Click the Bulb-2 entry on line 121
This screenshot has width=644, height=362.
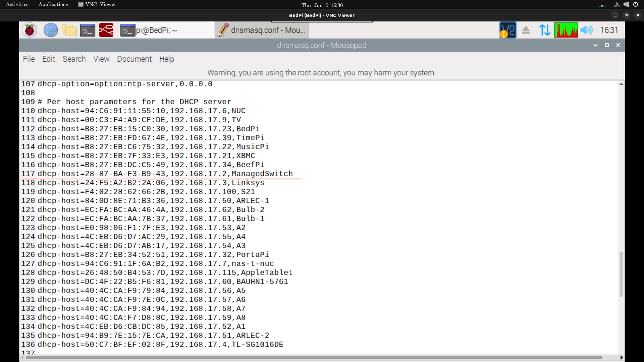point(151,210)
